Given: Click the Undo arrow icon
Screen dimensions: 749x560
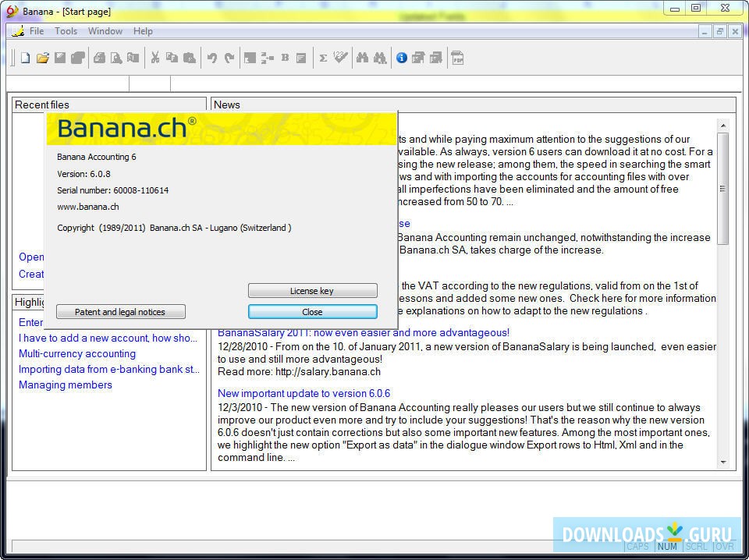Looking at the screenshot, I should click(212, 58).
